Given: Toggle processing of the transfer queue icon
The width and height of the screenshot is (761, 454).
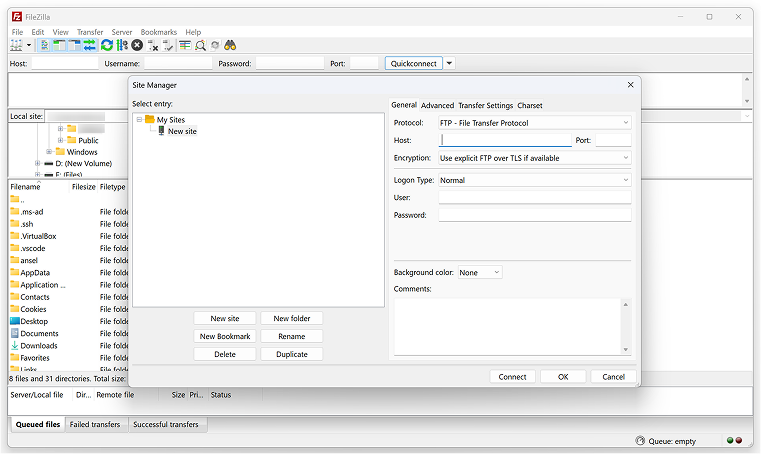Looking at the screenshot, I should pos(122,46).
